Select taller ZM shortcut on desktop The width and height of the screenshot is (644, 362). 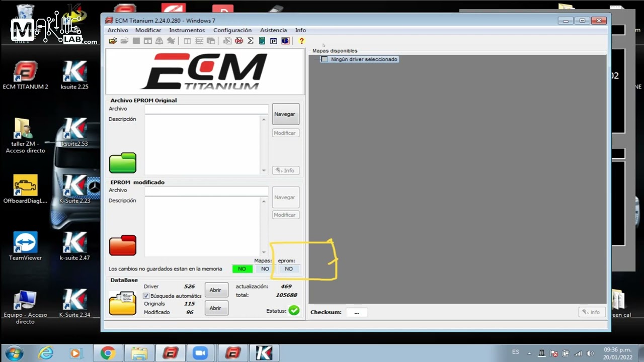click(25, 136)
